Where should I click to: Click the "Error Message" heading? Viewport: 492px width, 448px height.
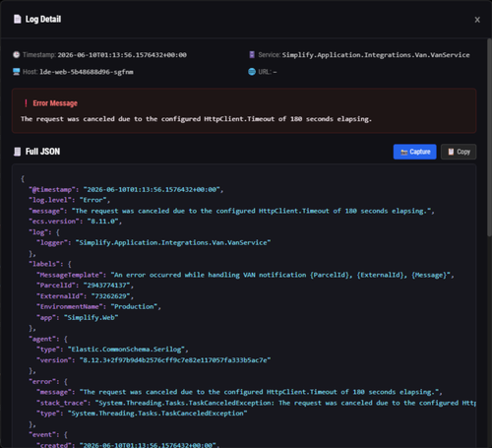(55, 103)
